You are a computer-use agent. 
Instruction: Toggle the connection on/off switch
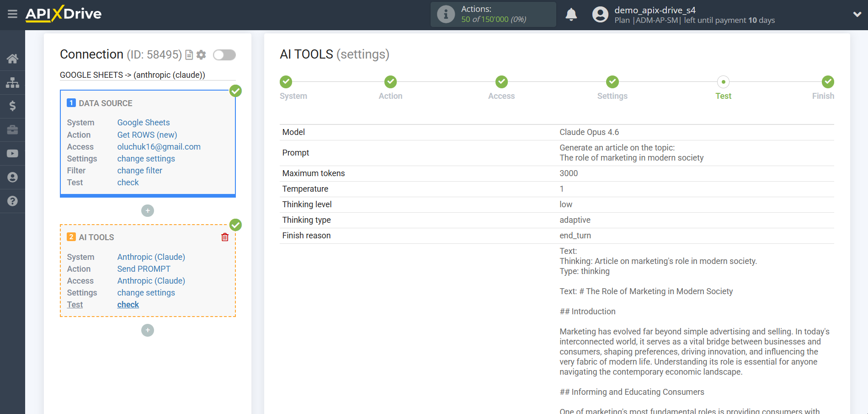[x=224, y=55]
